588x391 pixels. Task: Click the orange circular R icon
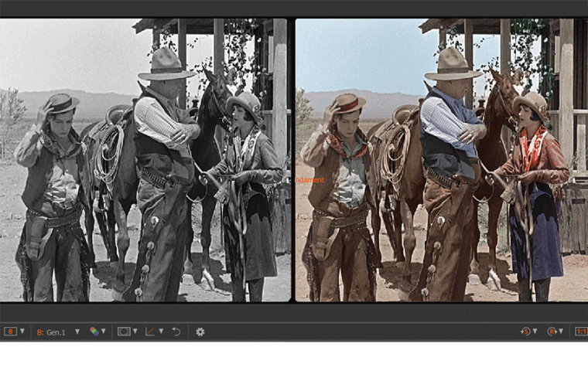pyautogui.click(x=552, y=331)
